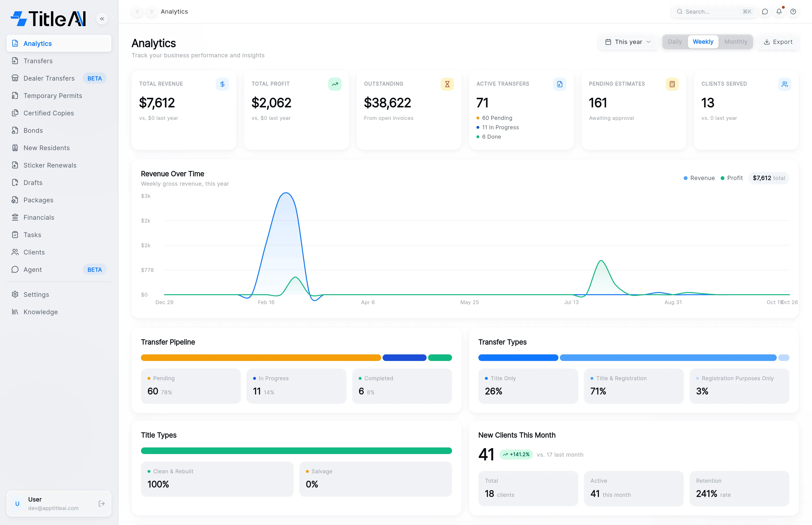Open Settings from the sidebar
This screenshot has width=812, height=525.
[59, 294]
